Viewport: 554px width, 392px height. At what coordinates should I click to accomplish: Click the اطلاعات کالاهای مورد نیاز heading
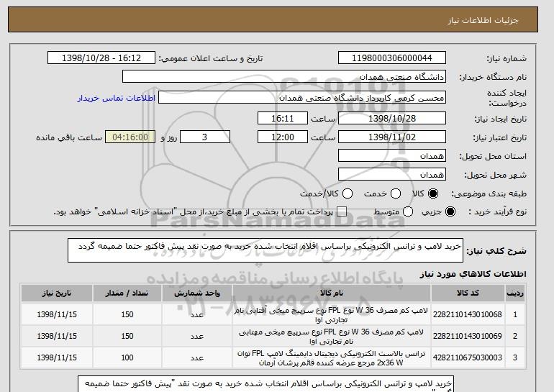point(473,274)
